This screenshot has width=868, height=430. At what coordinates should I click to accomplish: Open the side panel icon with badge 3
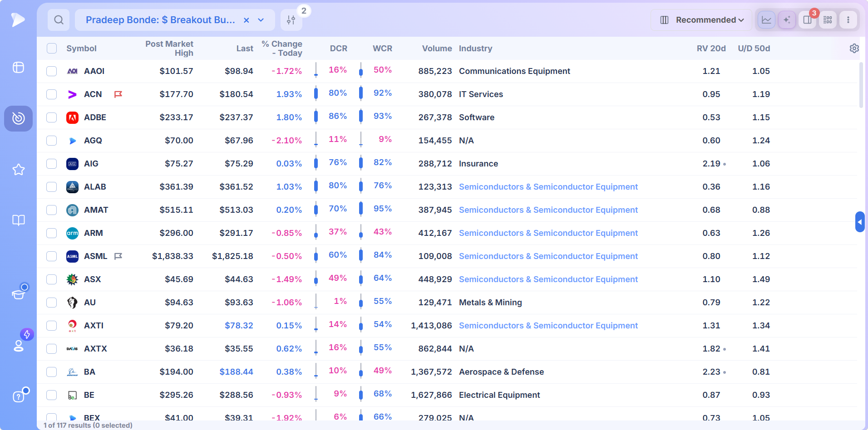tap(807, 20)
